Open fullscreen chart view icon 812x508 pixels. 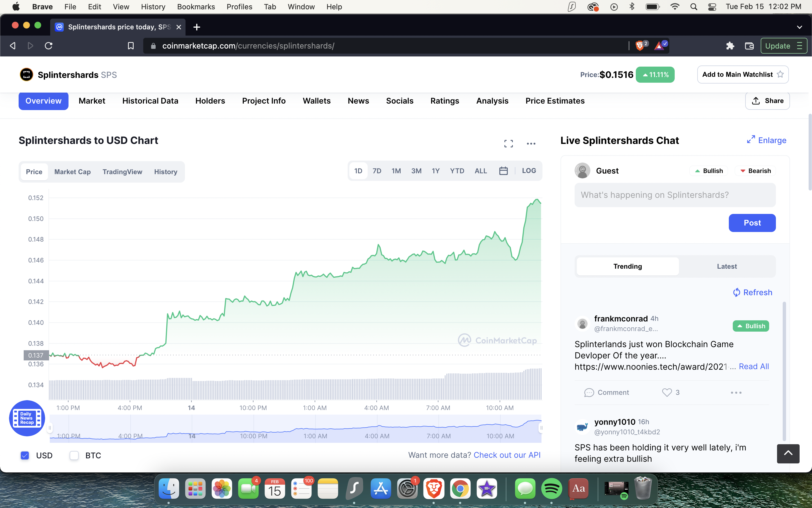coord(508,143)
